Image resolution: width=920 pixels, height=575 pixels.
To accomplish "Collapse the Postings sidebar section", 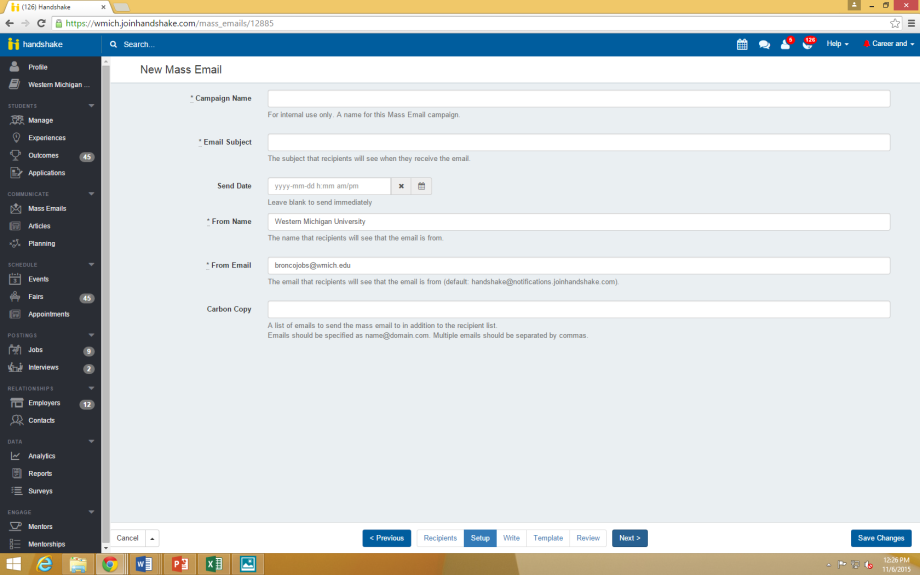I will click(x=92, y=335).
